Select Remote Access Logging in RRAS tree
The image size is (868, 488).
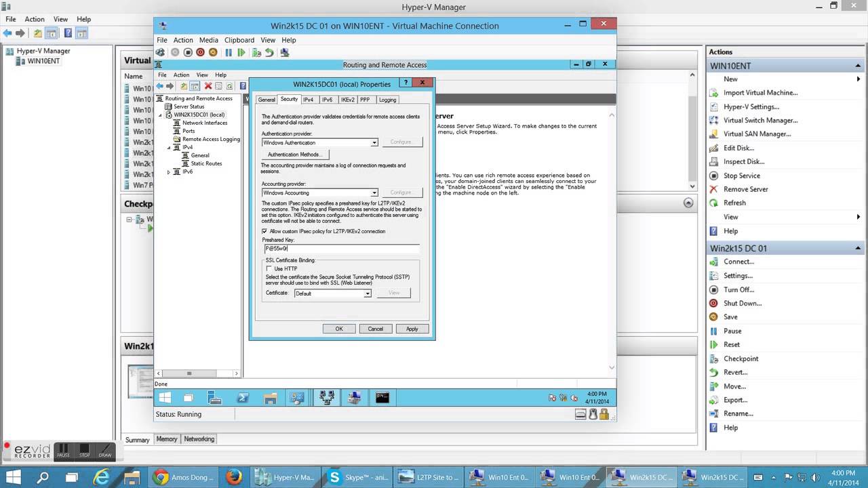pos(211,139)
